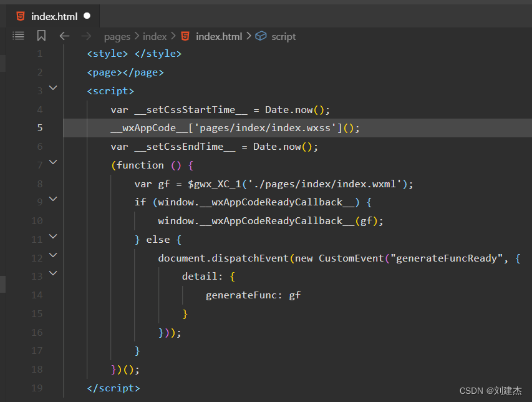Select the index folder breadcrumb segment
The width and height of the screenshot is (532, 402).
click(155, 36)
